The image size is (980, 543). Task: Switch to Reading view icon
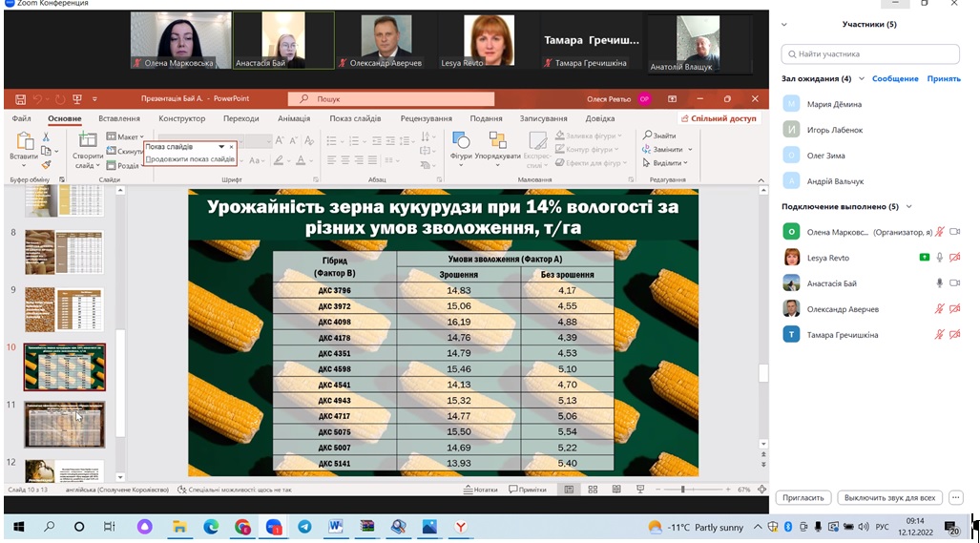616,490
